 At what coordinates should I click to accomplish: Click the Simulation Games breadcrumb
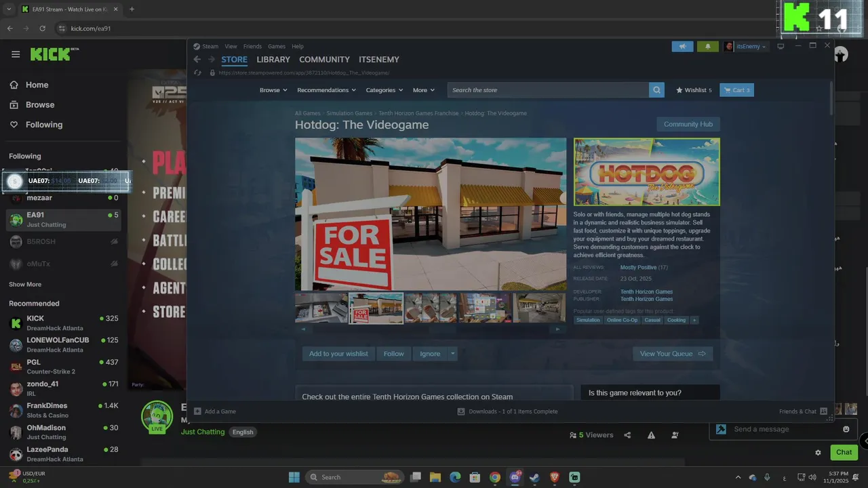(x=349, y=113)
